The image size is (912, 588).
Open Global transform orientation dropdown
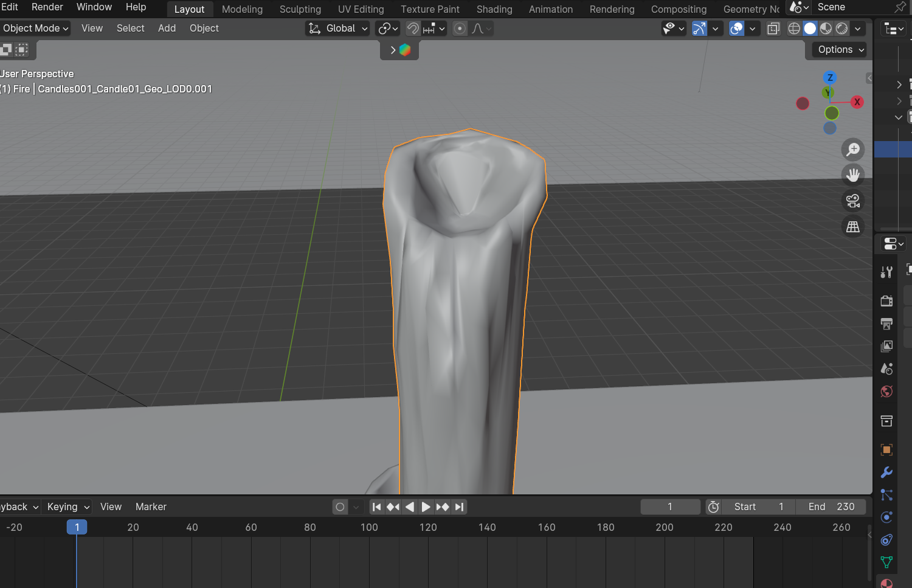click(x=338, y=29)
